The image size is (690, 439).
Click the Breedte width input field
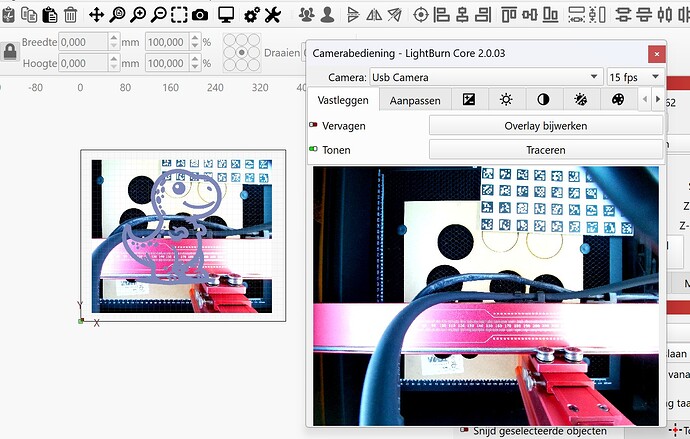pyautogui.click(x=85, y=43)
